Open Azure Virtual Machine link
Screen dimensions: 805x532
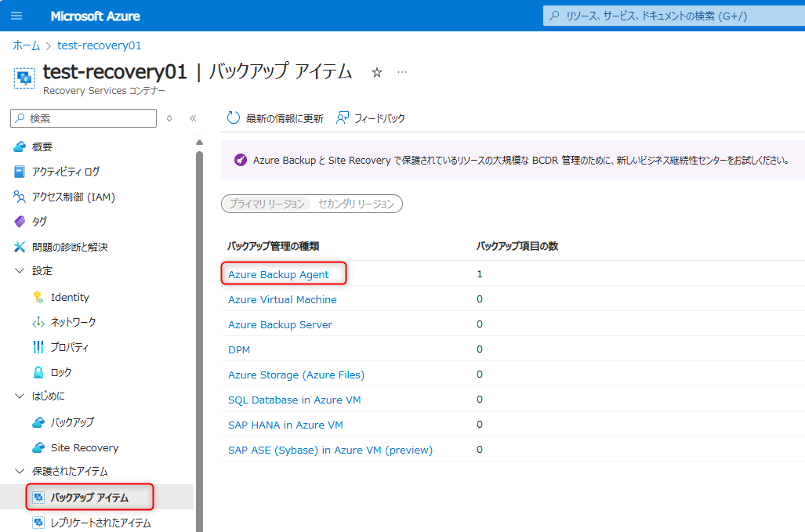(282, 299)
